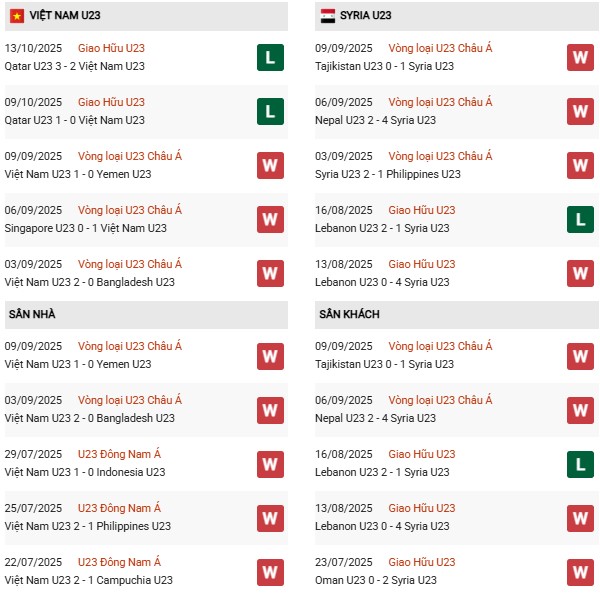Click the Việt Nam U23 2 - 1 Philippines U23 result

point(88,526)
